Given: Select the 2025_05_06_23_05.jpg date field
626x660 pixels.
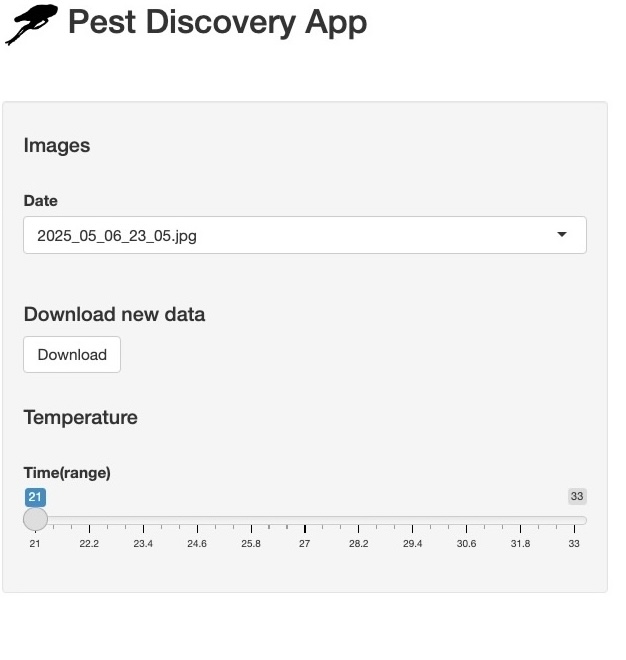Looking at the screenshot, I should 305,235.
